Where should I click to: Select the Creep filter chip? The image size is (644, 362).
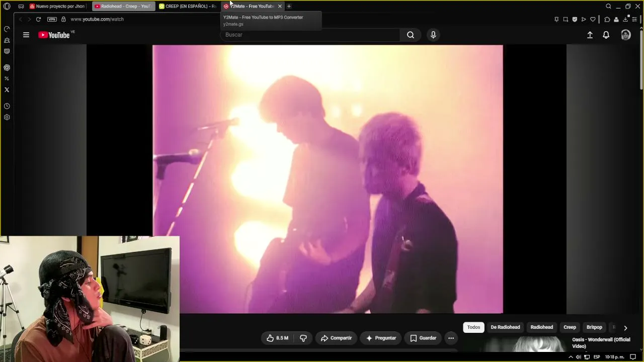570,327
